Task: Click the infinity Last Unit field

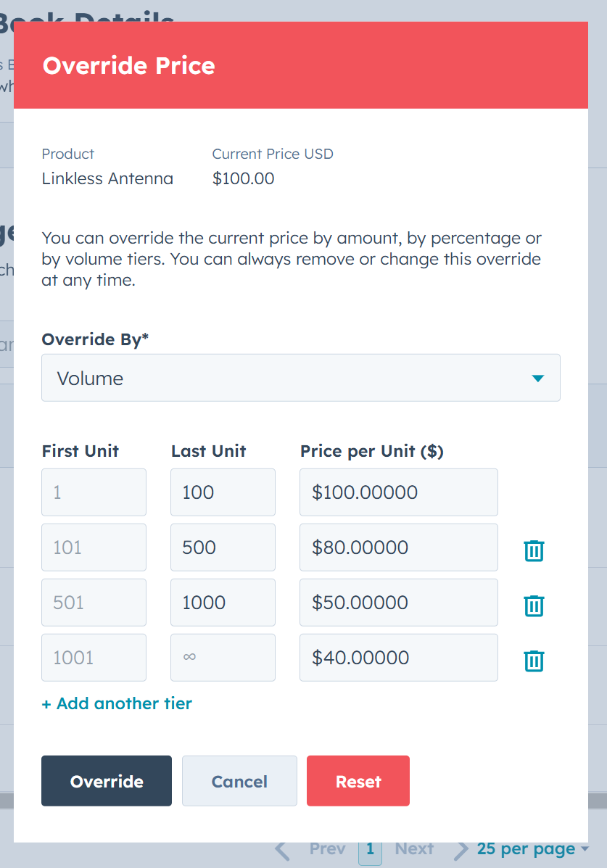Action: coord(223,658)
